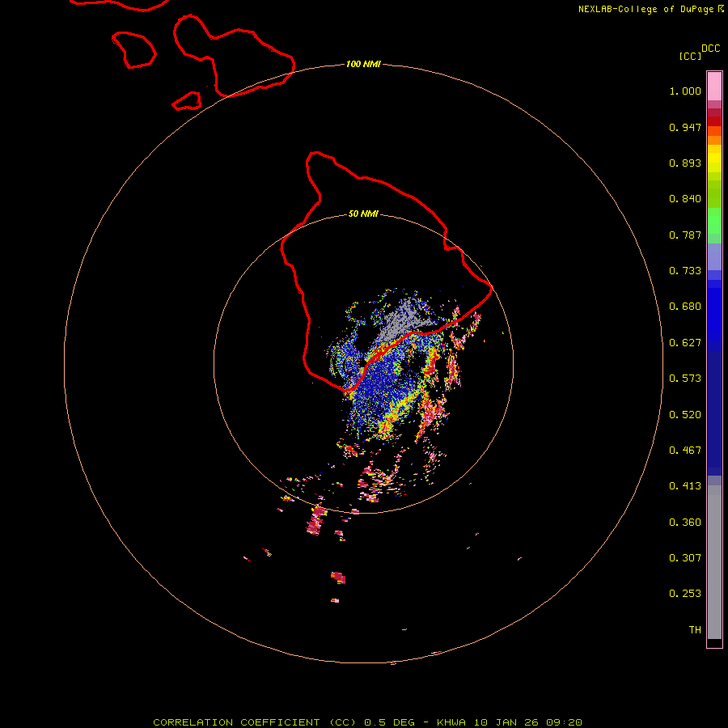Click the 0.307 scale value

click(x=685, y=558)
